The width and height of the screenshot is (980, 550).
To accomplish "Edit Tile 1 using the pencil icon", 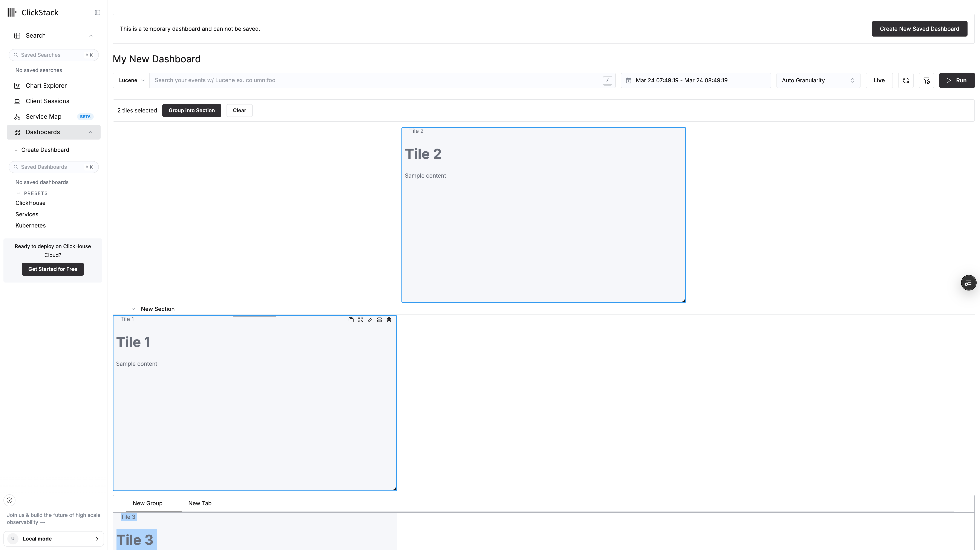I will point(370,320).
